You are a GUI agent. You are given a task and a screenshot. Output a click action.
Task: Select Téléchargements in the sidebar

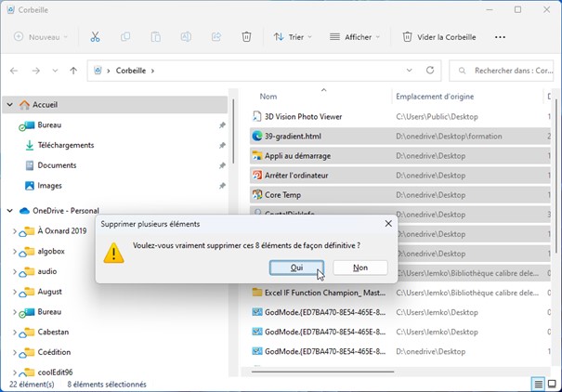[x=65, y=145]
